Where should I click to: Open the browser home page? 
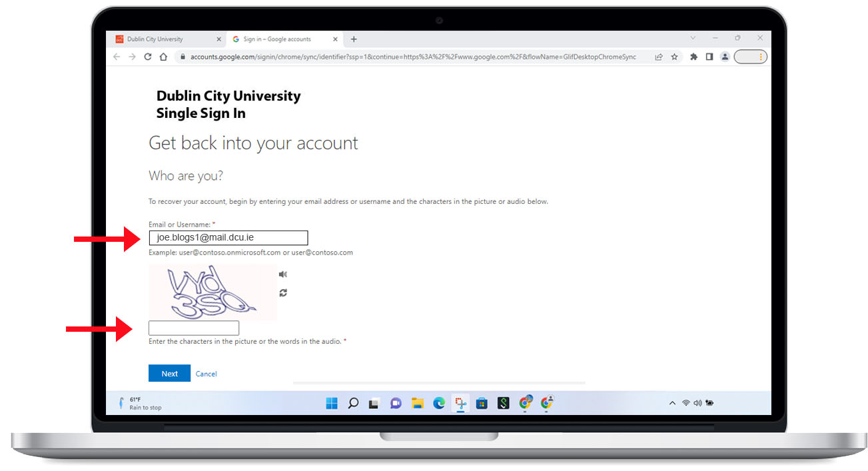163,57
